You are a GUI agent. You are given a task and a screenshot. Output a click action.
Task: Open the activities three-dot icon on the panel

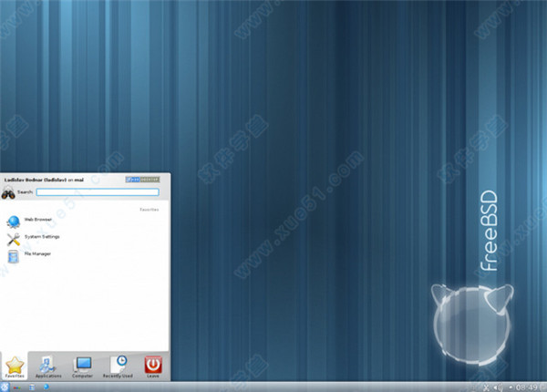16,387
